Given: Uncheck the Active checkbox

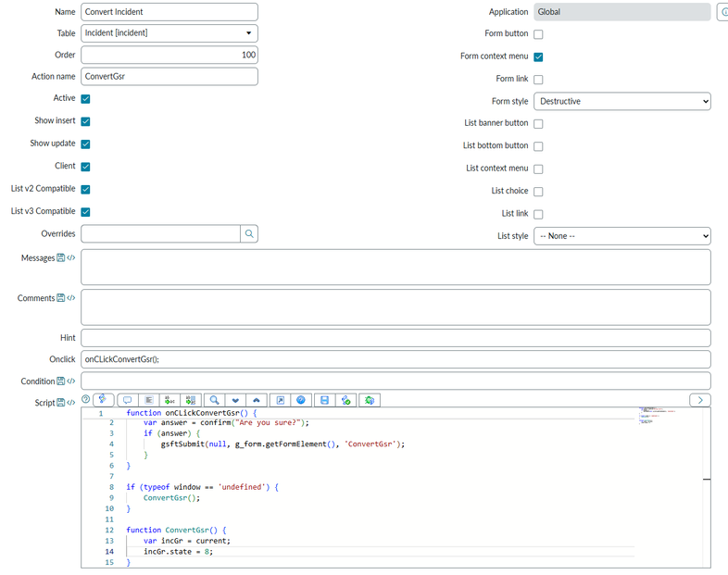Looking at the screenshot, I should [85, 98].
